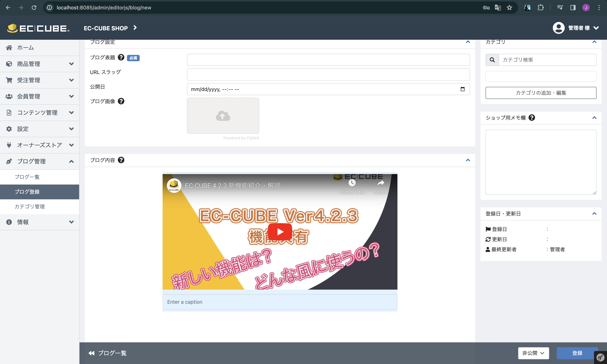The height and width of the screenshot is (364, 607).
Task: Click help icon next to ブログ画像
Action: (121, 101)
